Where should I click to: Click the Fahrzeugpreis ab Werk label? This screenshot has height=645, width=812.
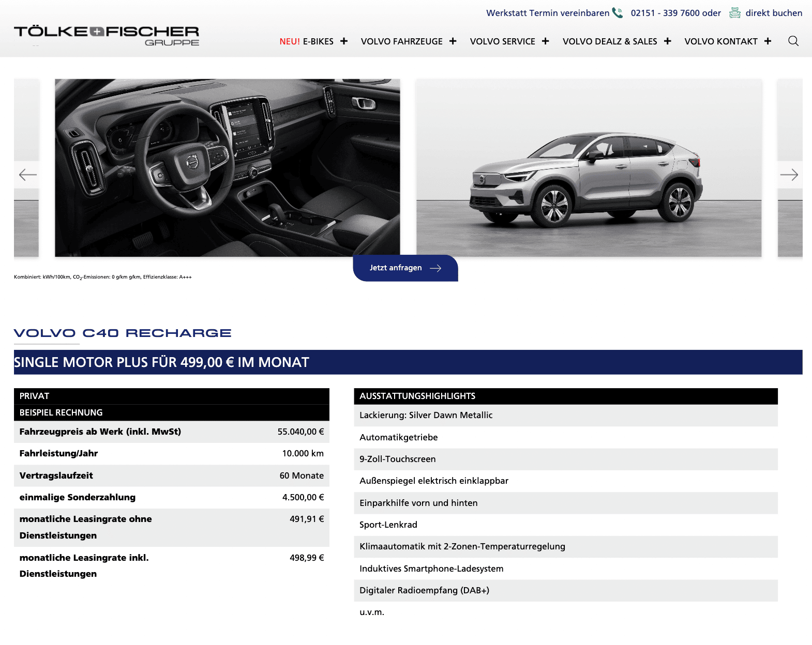[x=100, y=432]
